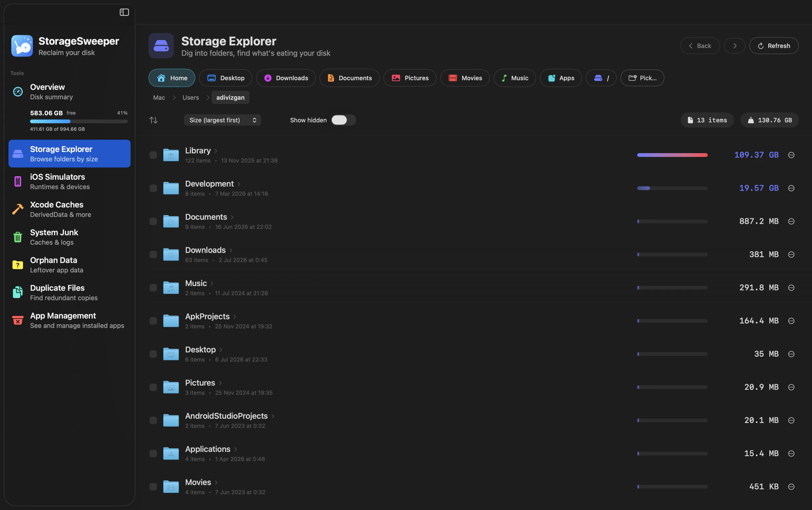812x510 pixels.
Task: Click the Library size usage bar
Action: 672,155
